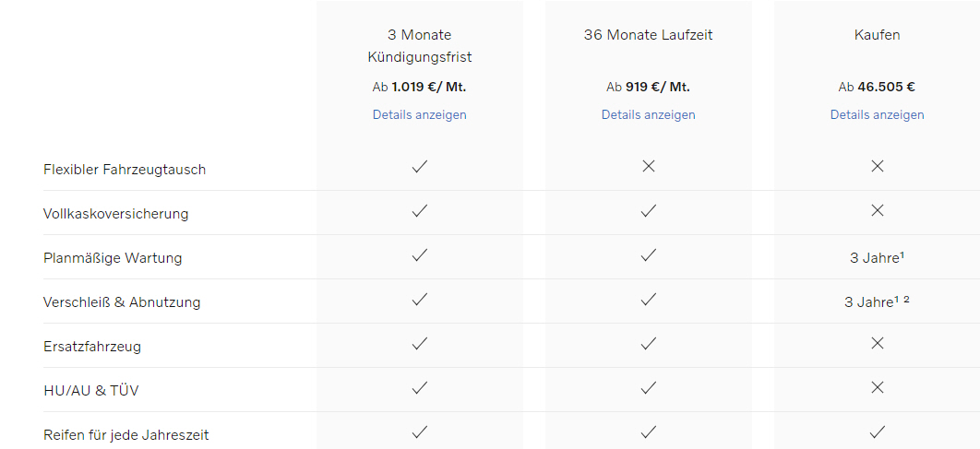The height and width of the screenshot is (449, 980).
Task: Select the Kaufen column heading
Action: 878,35
